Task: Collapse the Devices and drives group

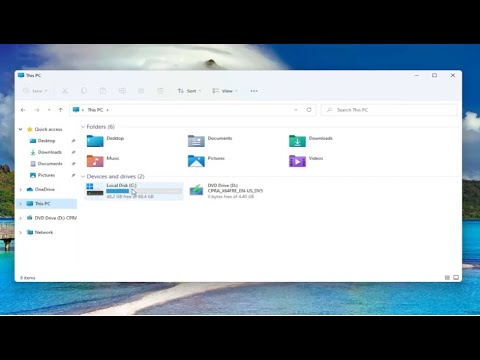Action: point(83,176)
